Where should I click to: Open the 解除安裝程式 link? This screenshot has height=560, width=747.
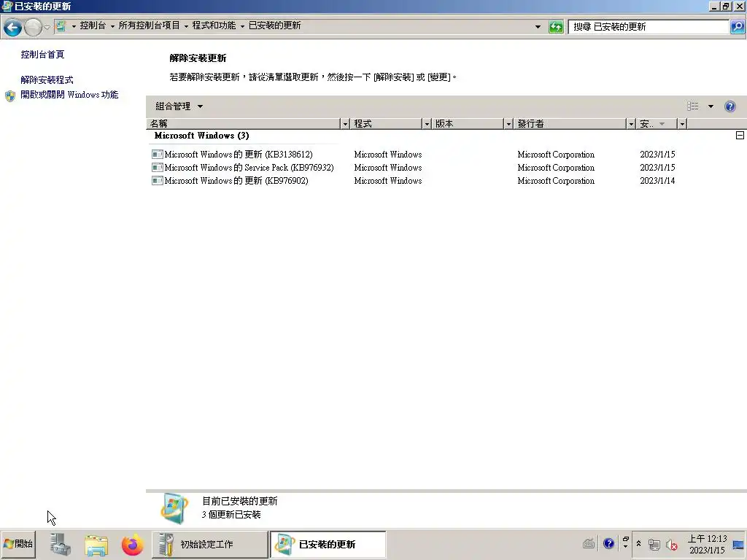pyautogui.click(x=47, y=79)
